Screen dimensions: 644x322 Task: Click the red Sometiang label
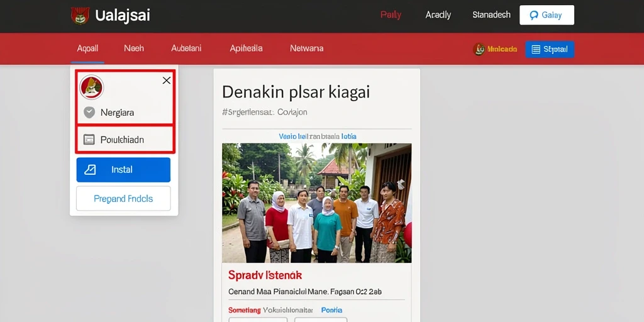(x=245, y=310)
